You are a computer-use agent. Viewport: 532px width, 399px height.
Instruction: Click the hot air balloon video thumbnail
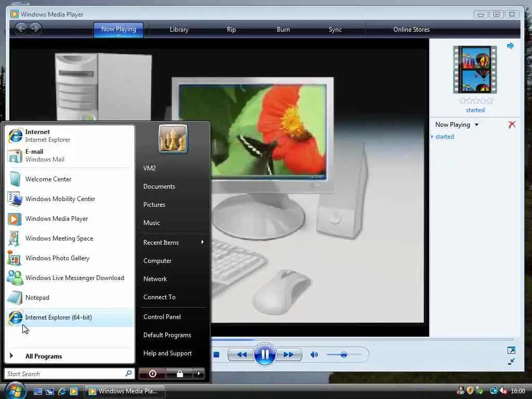[x=475, y=70]
